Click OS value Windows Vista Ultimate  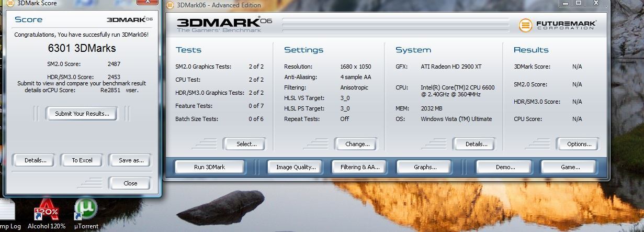coord(456,119)
